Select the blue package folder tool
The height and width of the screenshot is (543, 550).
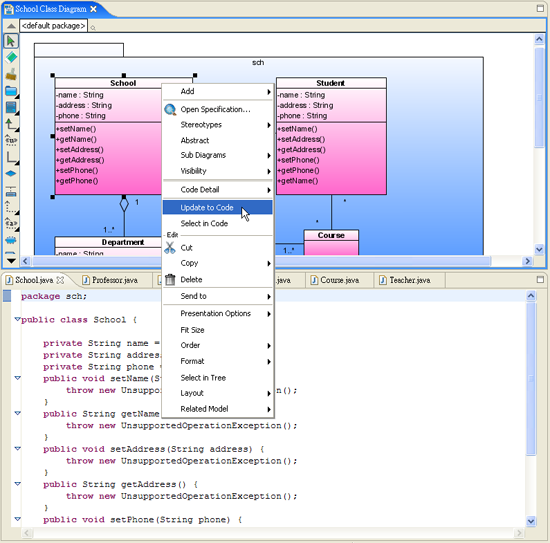pos(11,91)
